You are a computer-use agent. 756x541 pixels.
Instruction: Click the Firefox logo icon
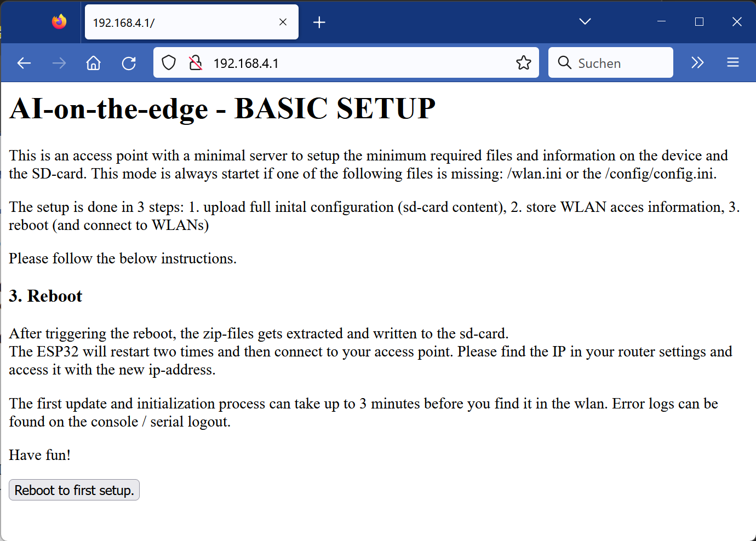59,22
